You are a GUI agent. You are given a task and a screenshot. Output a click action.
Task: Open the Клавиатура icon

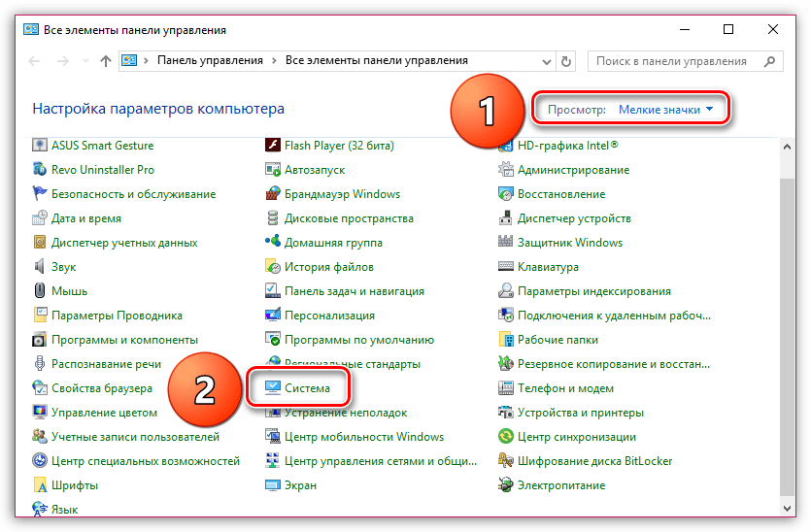point(505,267)
